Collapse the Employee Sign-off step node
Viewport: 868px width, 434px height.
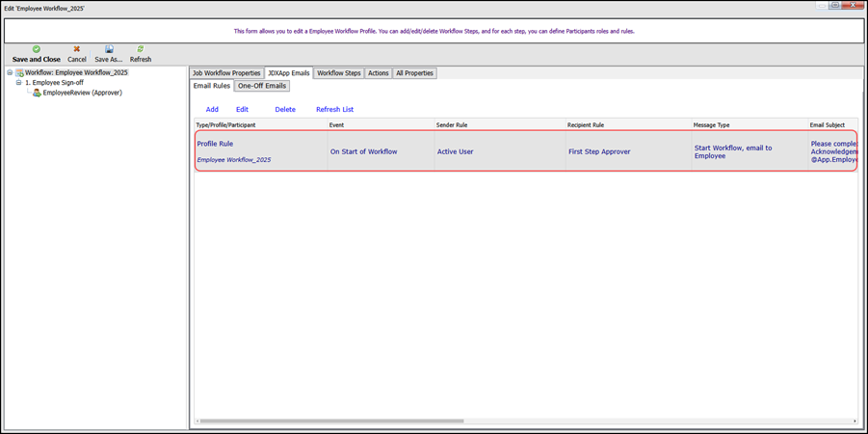click(18, 83)
